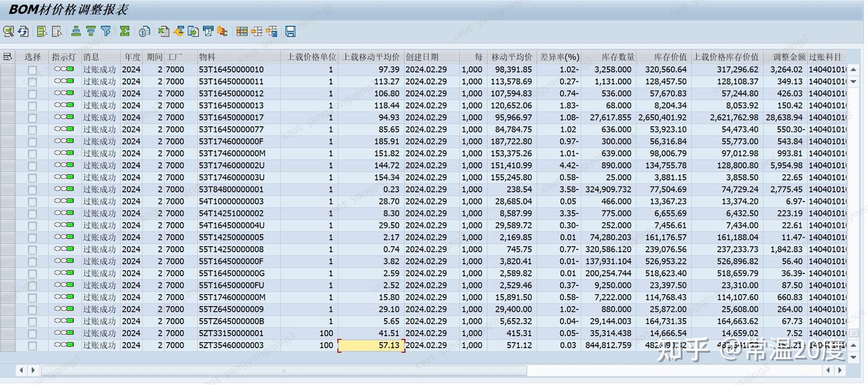Apply a filter using the funnel icon
This screenshot has height=385, width=868.
tap(105, 31)
